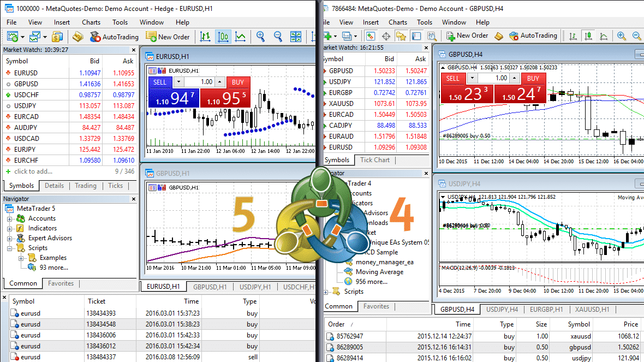The width and height of the screenshot is (644, 362).
Task: Toggle Terminal panel in MetaTrader 4 toolbar
Action: click(416, 36)
